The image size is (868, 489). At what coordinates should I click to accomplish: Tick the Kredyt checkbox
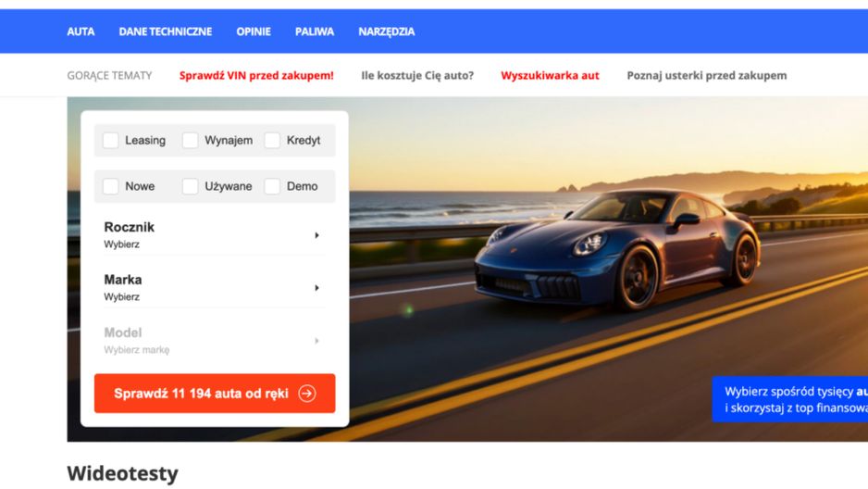pos(272,140)
